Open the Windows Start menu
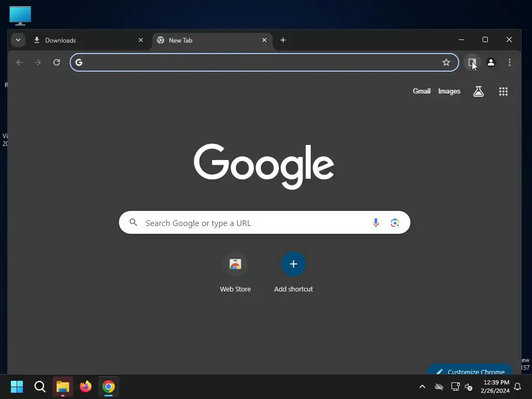The image size is (532, 399). (x=17, y=387)
